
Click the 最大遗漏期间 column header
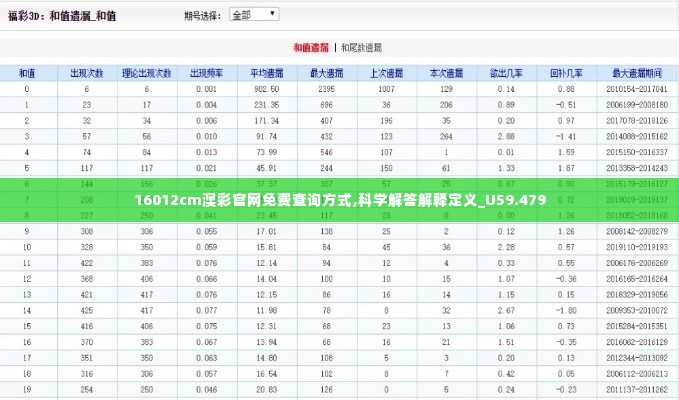[x=637, y=73]
